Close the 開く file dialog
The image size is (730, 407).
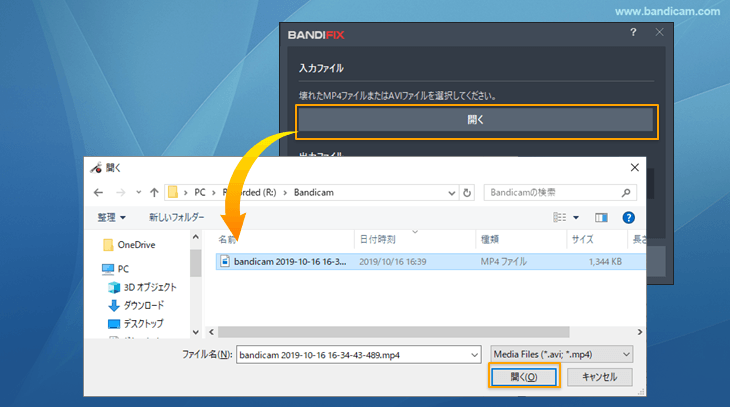click(x=635, y=168)
